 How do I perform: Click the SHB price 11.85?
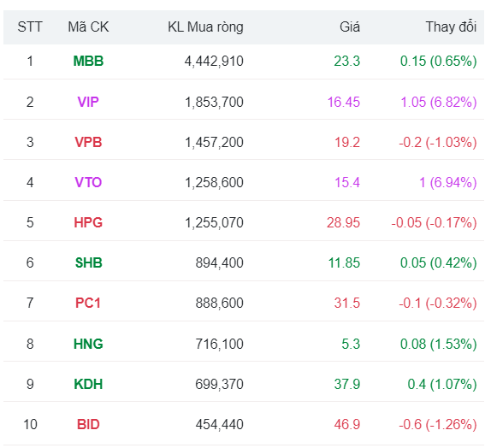[x=344, y=262]
